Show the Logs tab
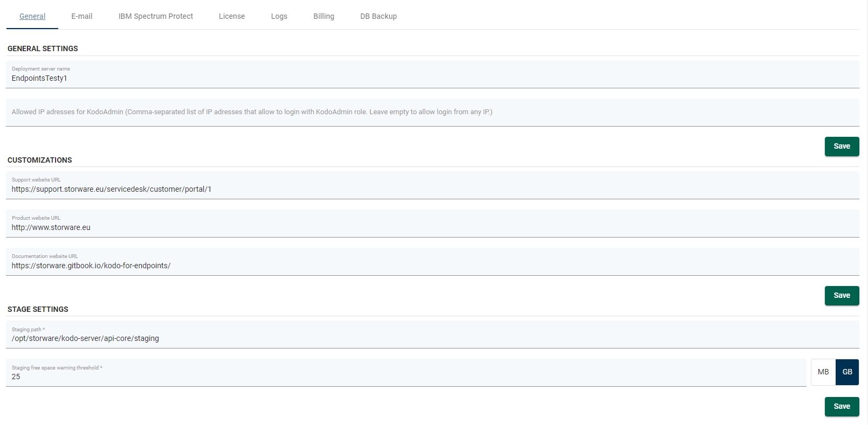This screenshot has width=868, height=425. [279, 16]
